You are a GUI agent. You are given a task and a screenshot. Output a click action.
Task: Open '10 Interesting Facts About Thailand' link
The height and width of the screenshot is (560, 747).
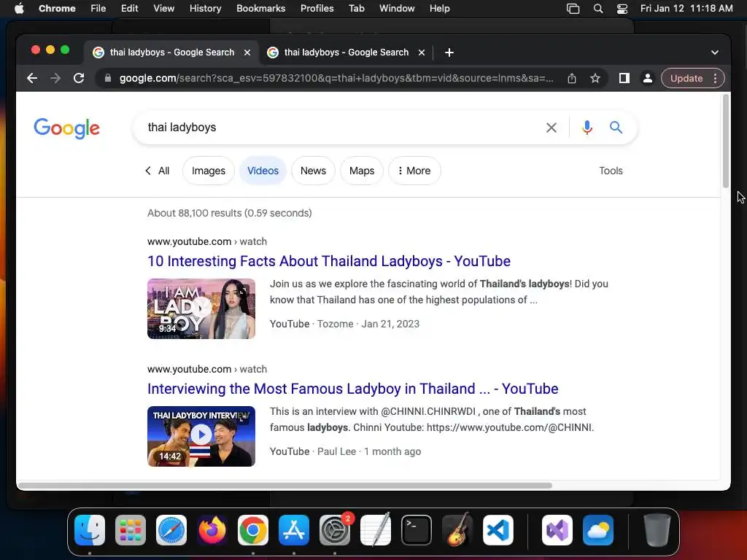point(329,261)
